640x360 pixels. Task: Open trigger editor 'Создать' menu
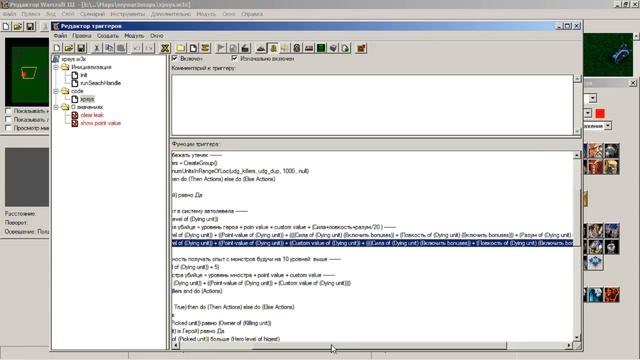click(108, 36)
